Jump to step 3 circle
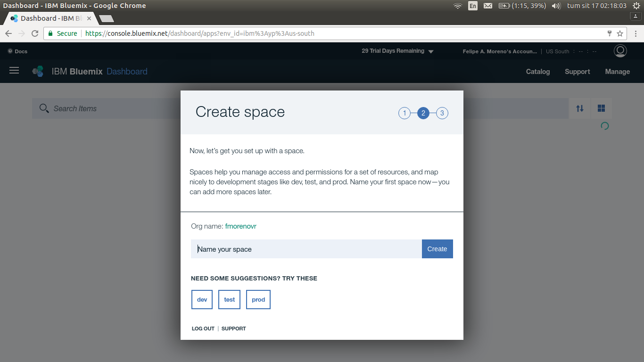 (442, 113)
